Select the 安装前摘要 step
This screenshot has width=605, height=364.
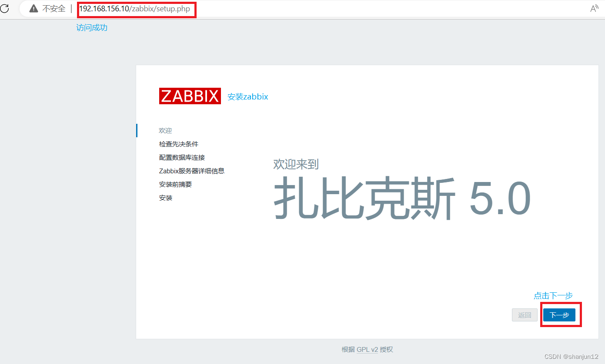tap(175, 184)
